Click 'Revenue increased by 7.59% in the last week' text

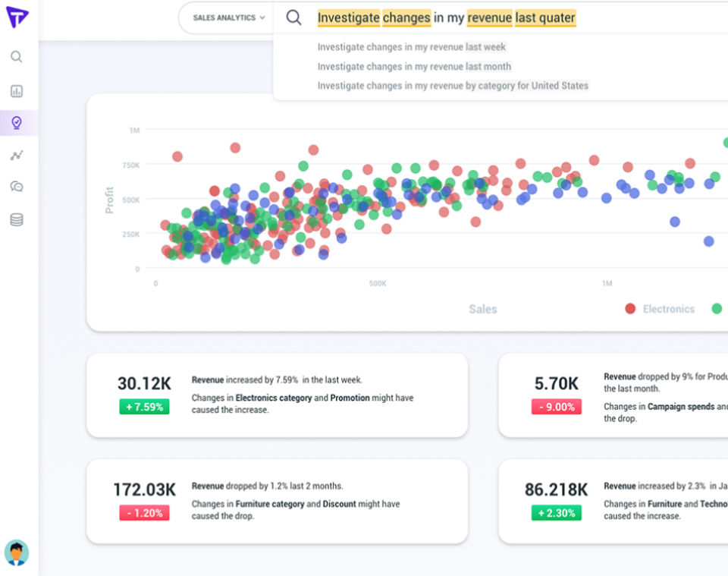[278, 380]
